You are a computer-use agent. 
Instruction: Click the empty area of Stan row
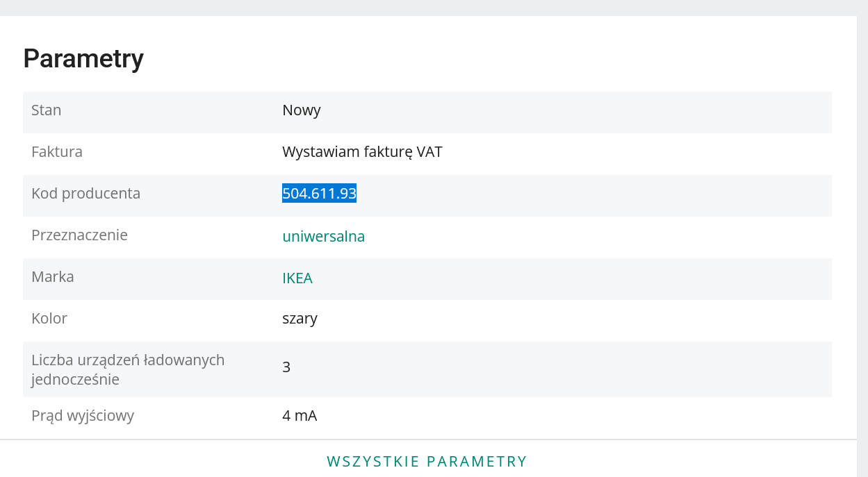576,111
